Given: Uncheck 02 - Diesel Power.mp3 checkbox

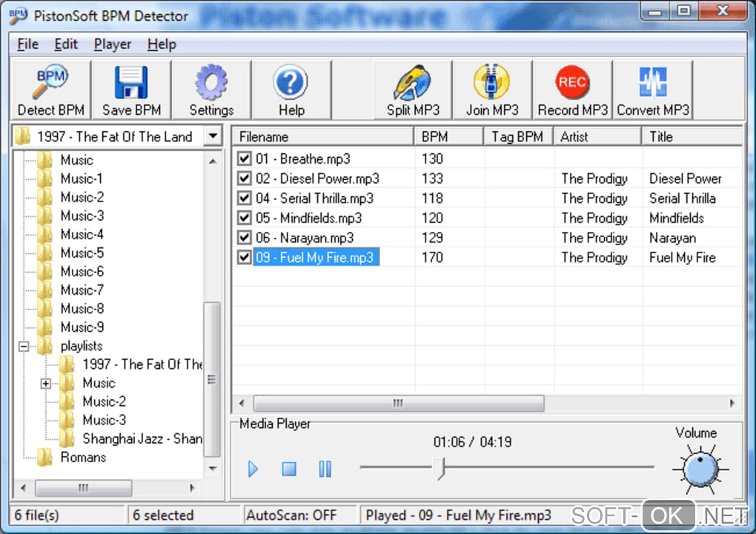Looking at the screenshot, I should [245, 178].
